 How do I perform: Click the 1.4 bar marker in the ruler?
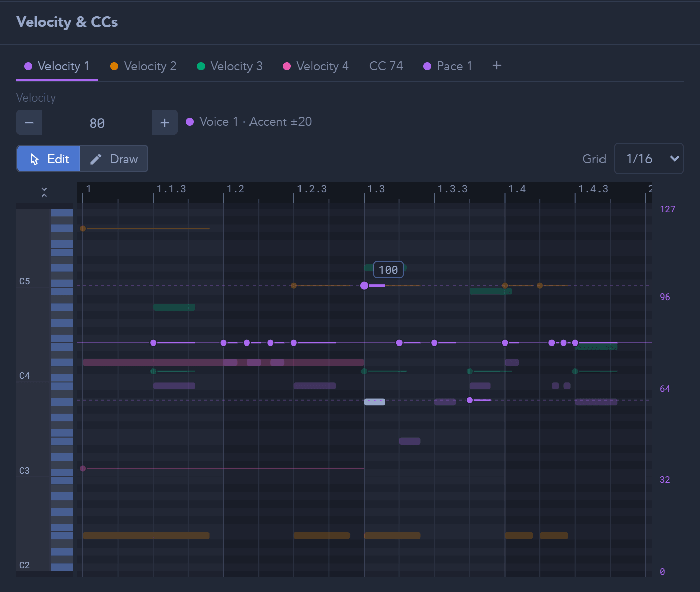point(517,189)
